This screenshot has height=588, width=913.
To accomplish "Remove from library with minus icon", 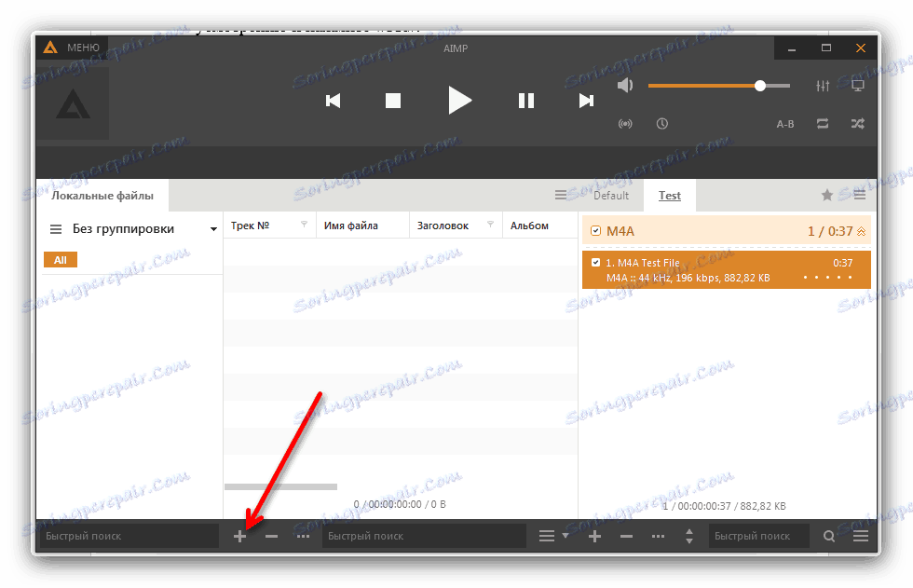I will coord(271,536).
